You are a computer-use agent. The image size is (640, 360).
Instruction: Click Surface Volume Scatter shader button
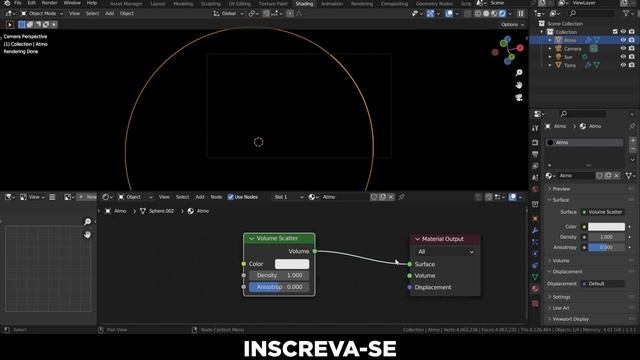click(x=602, y=212)
